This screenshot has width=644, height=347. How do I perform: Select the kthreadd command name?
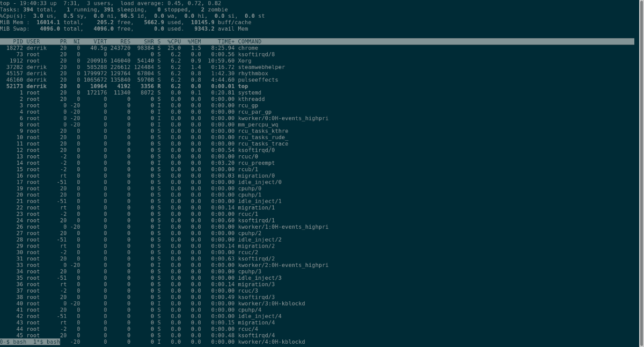(251, 99)
